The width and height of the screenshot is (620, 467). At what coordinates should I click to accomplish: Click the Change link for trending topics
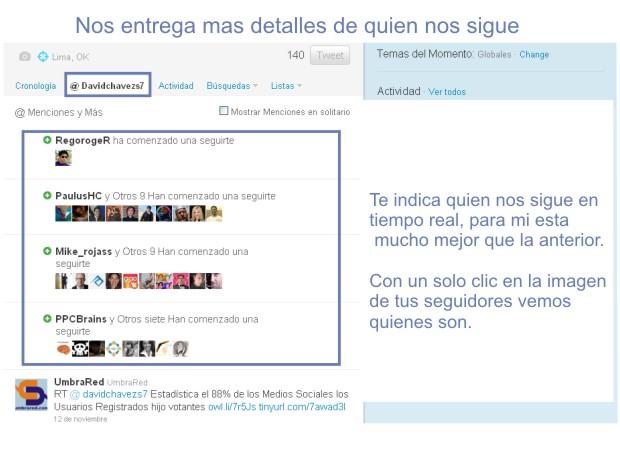click(x=534, y=55)
